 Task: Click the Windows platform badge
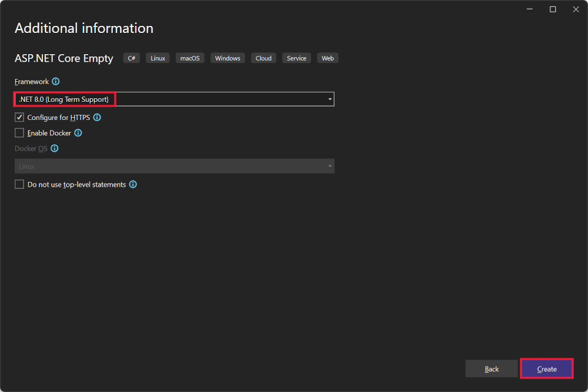pos(228,58)
